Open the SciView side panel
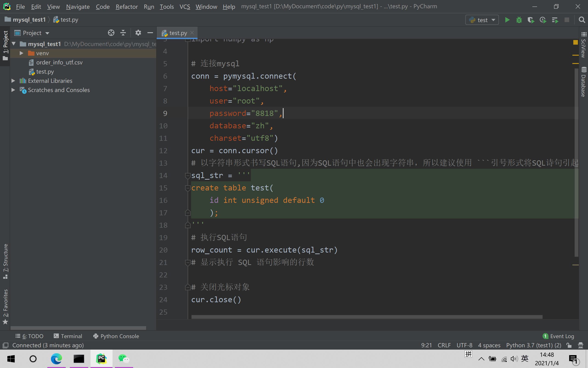 pos(583,45)
